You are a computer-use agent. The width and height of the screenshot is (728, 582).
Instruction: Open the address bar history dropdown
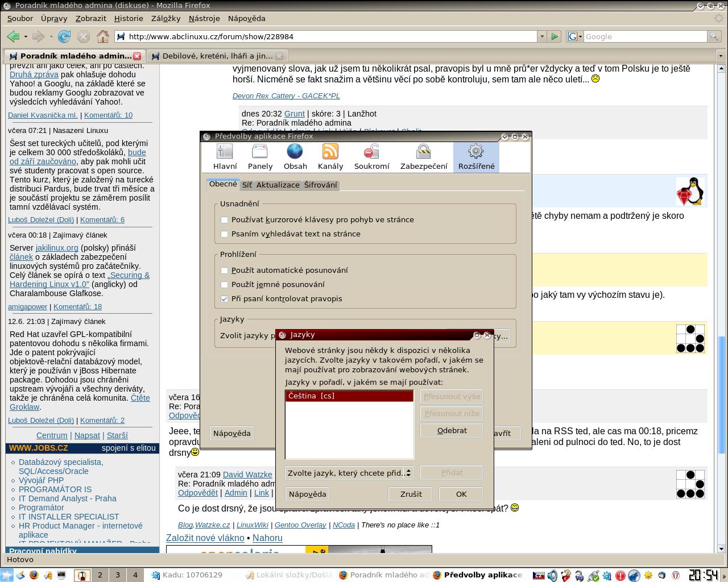point(541,36)
